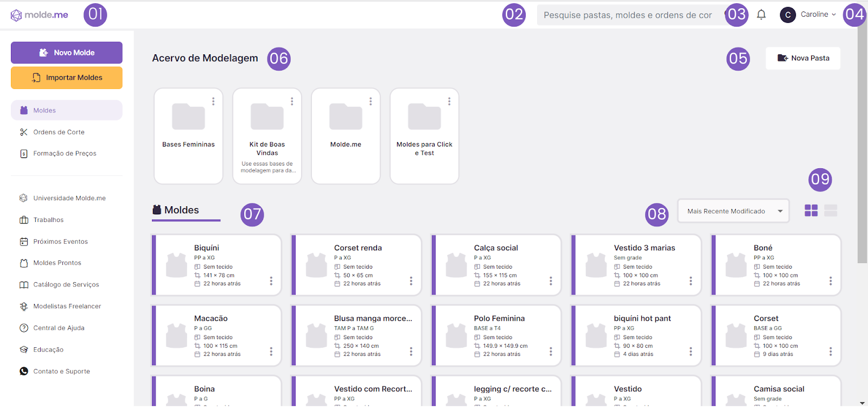This screenshot has height=407, width=868.
Task: Open options menu for Kit de Boas Vindas
Action: click(x=292, y=101)
